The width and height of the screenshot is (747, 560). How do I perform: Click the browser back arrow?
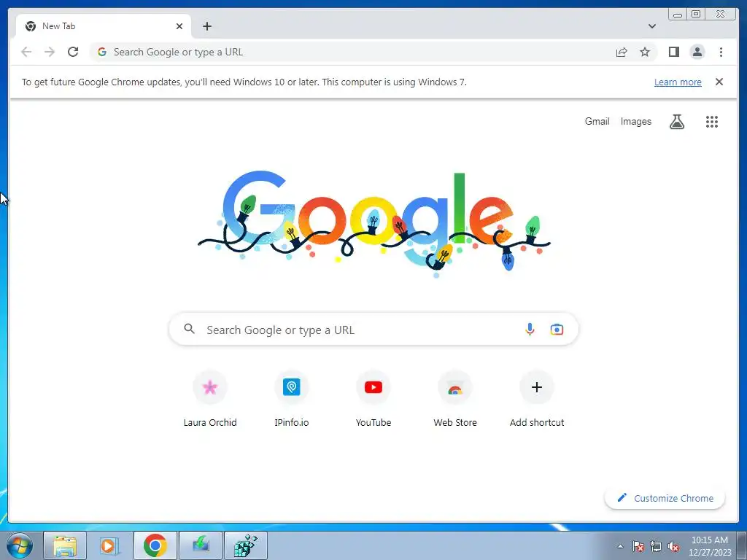point(26,52)
